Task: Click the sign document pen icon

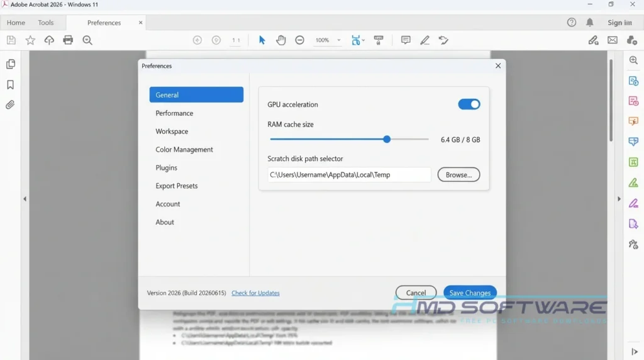Action: click(x=593, y=40)
